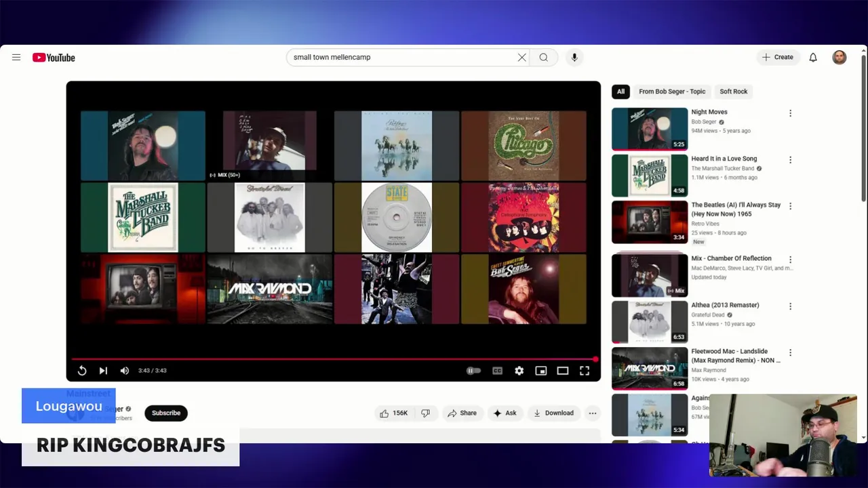868x488 pixels.
Task: Open more options for Heard It in a Love Song
Action: point(790,160)
